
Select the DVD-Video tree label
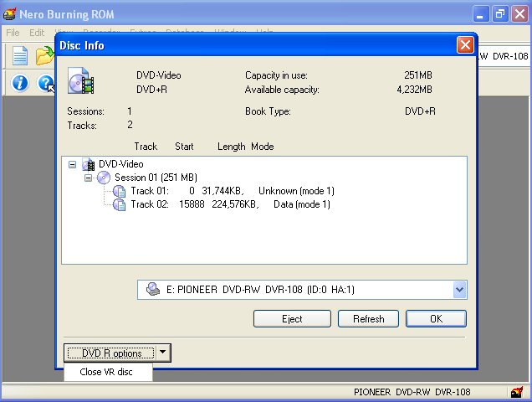point(121,164)
